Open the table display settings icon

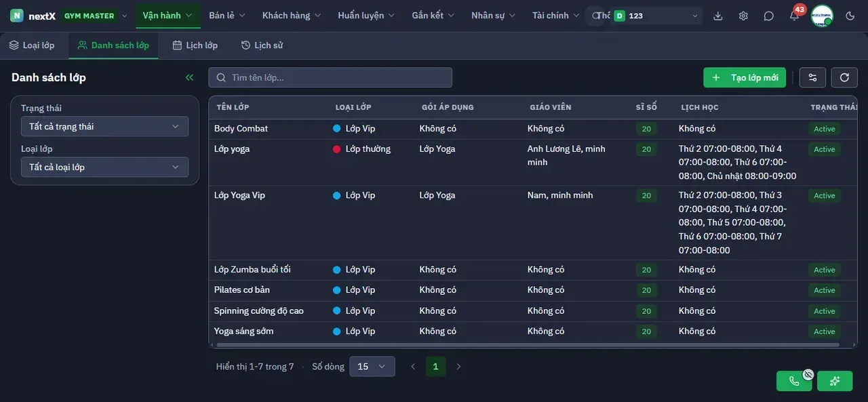click(812, 77)
